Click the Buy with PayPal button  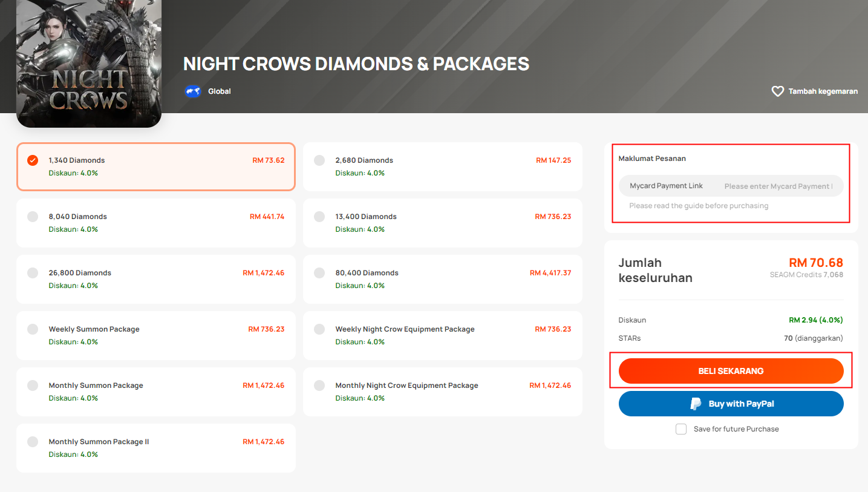coord(731,404)
